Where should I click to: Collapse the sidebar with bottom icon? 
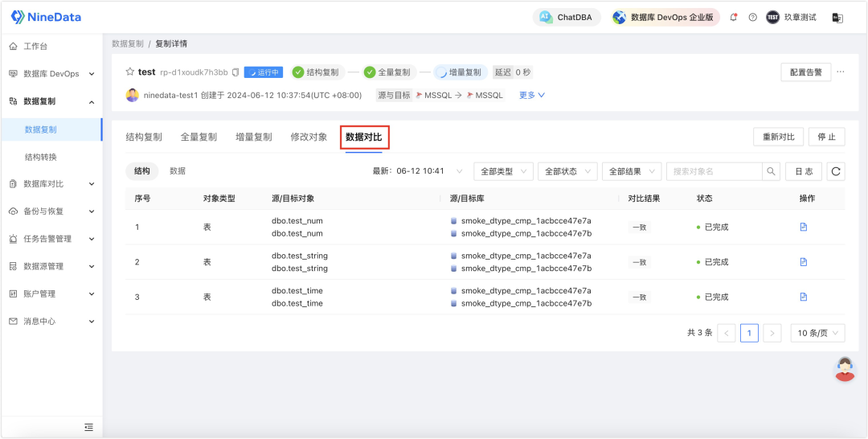[88, 427]
